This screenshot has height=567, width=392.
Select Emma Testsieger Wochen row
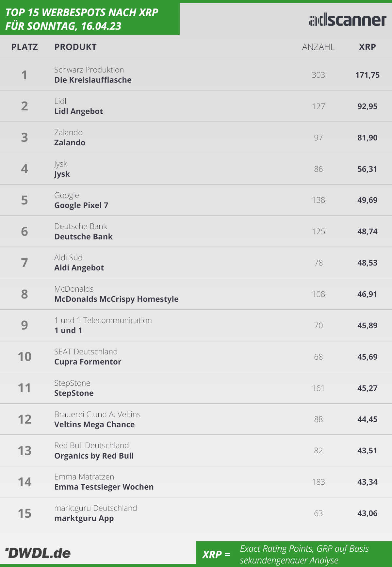[196, 482]
